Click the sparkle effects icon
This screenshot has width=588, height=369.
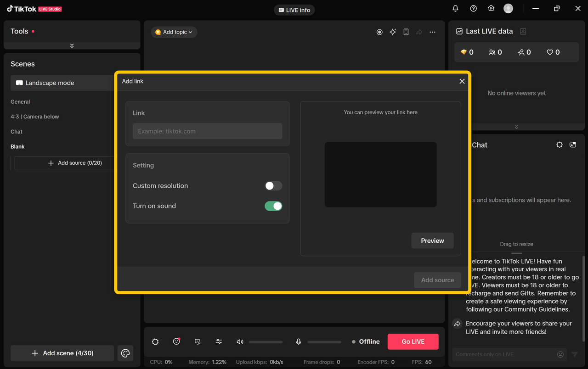[x=393, y=32]
